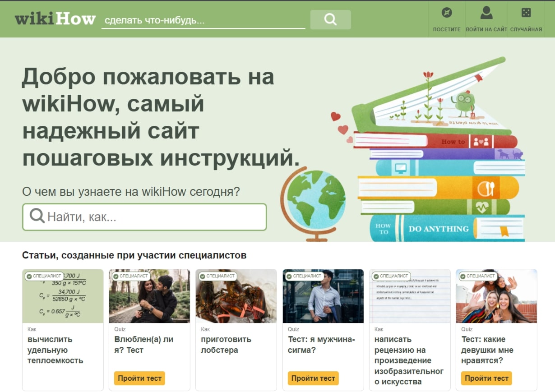Focus the Найти, как search box
Viewport: 555px width, 392px height.
[x=144, y=217]
